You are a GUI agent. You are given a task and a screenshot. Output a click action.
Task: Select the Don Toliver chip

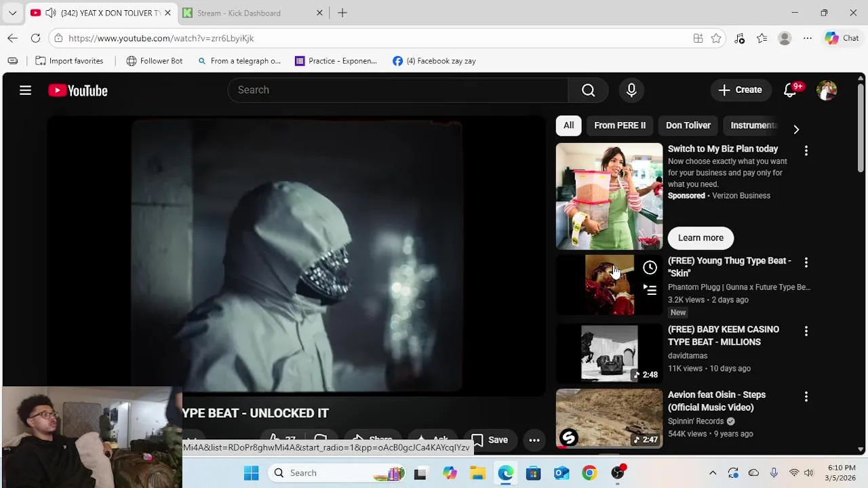tap(688, 125)
